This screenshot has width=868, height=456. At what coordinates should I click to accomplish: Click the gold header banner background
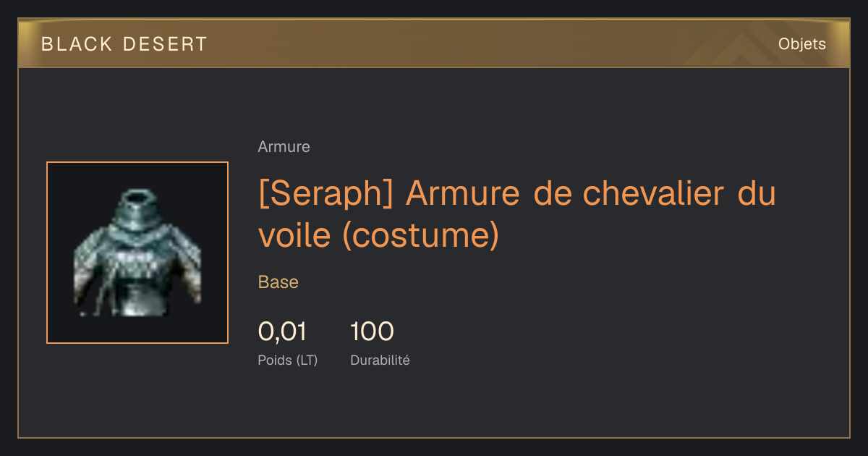(x=434, y=44)
